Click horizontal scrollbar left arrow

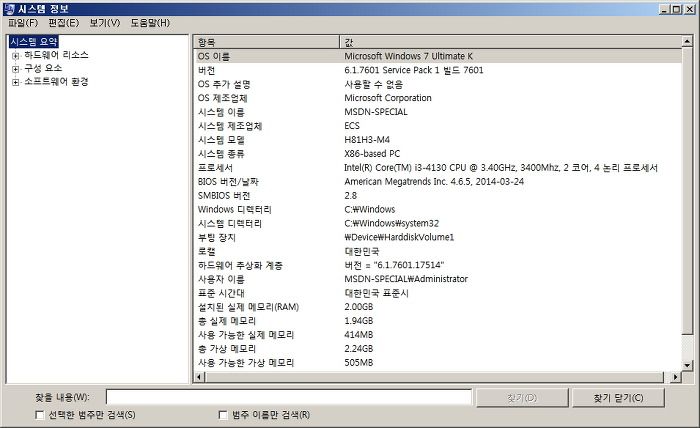199,377
